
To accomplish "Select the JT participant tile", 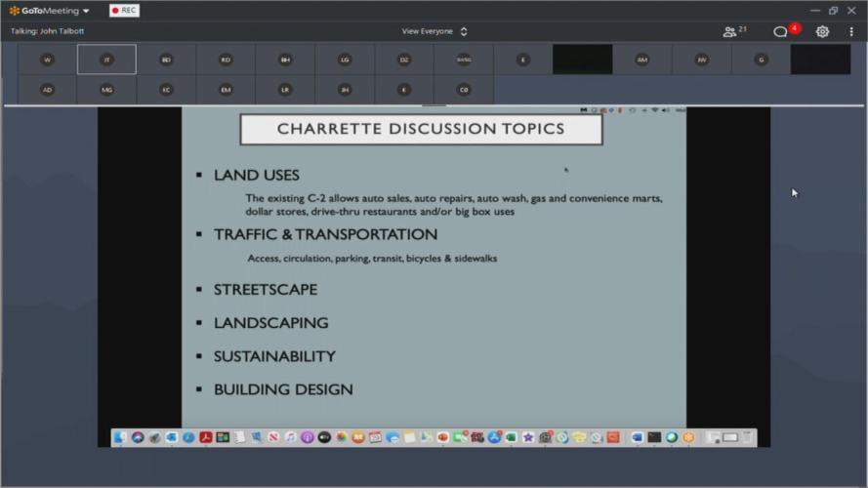I will coord(106,60).
